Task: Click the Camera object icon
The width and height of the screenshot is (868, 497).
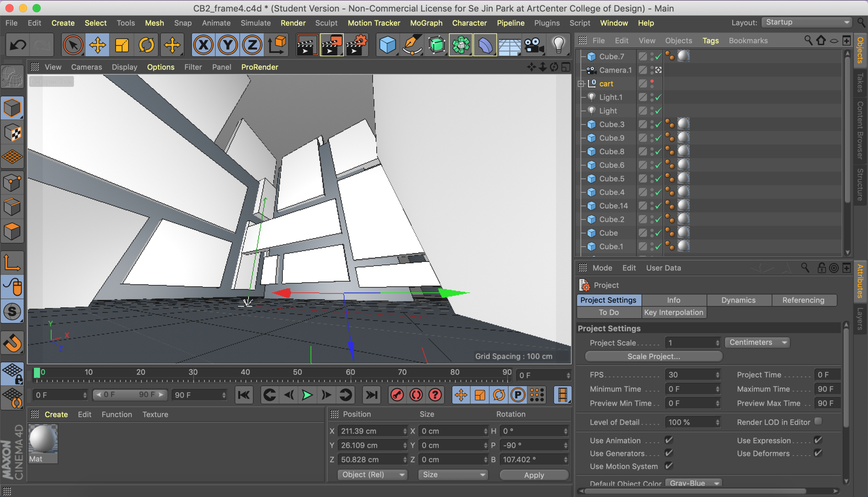Action: [x=534, y=45]
